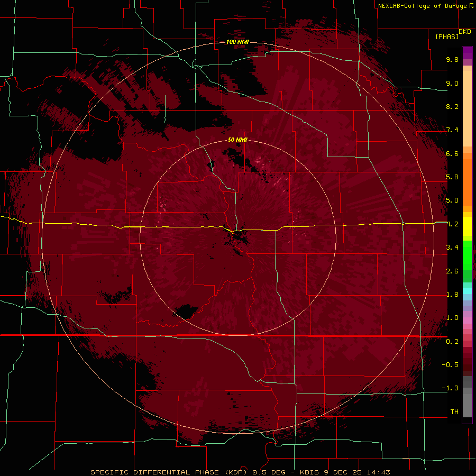The image size is (476, 476).
Task: Click the 7.4 scale value
Action: click(x=452, y=130)
